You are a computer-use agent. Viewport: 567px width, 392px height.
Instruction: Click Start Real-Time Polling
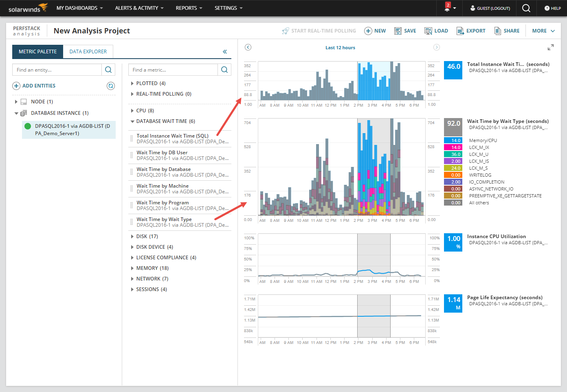click(319, 31)
